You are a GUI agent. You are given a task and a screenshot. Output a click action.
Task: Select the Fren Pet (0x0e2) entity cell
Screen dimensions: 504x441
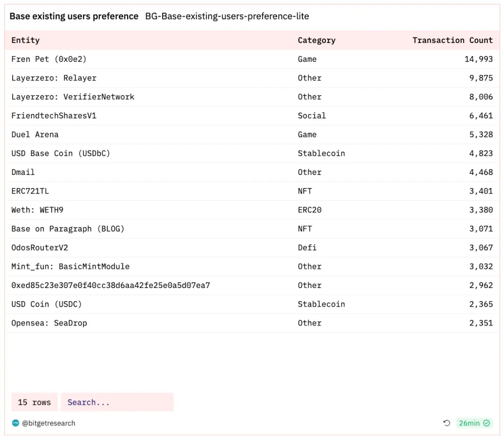click(49, 59)
